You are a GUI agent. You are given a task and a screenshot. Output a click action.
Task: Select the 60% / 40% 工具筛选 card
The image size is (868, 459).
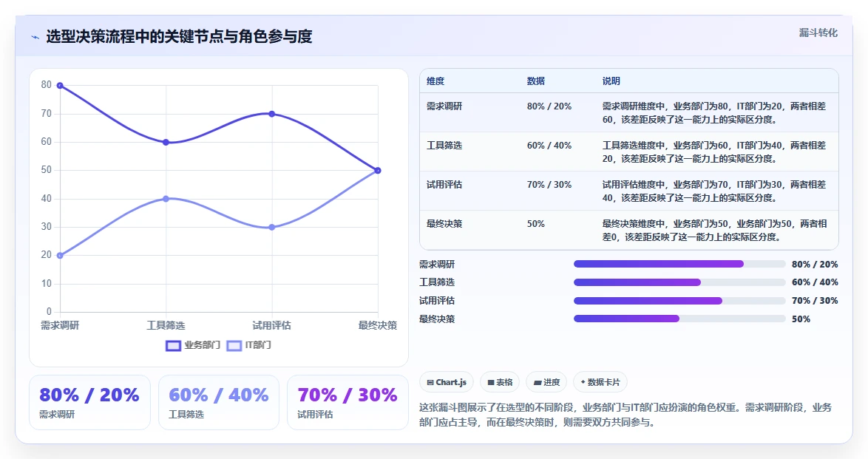[219, 403]
